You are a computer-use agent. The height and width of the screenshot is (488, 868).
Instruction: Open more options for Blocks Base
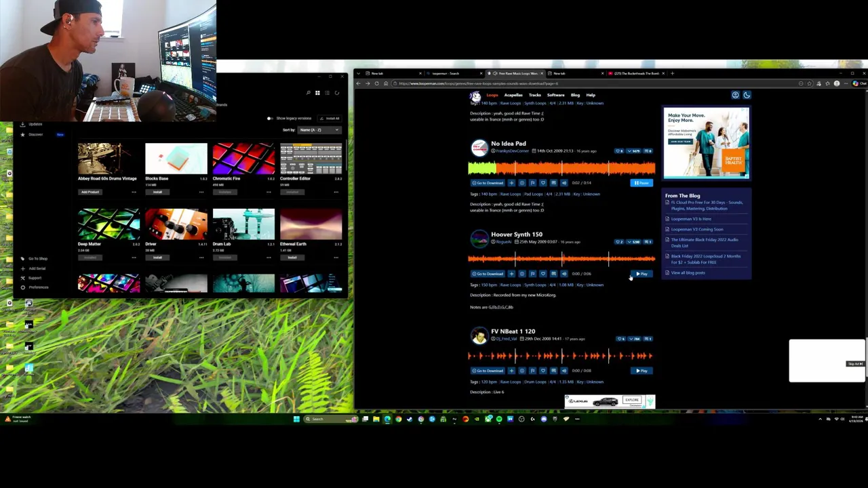click(x=201, y=192)
